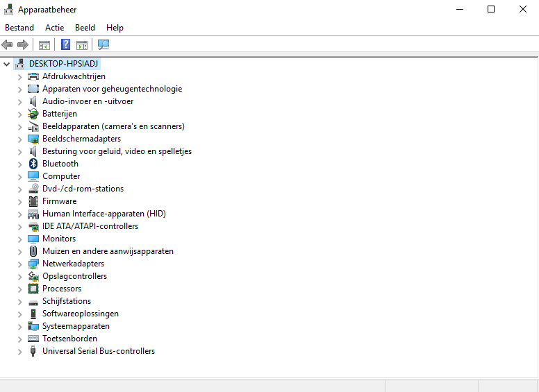The image size is (539, 392).
Task: Select the Opslagcontrollers label
Action: click(x=74, y=276)
